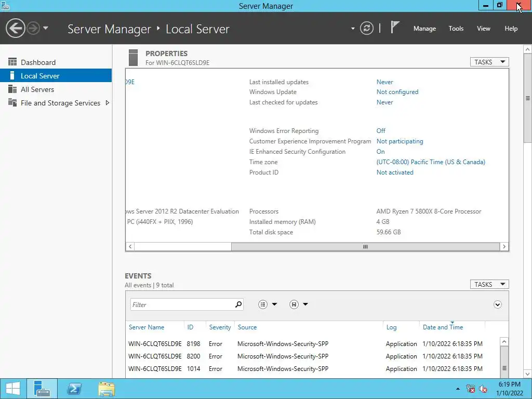
Task: Open the Tools menu
Action: [x=456, y=29]
